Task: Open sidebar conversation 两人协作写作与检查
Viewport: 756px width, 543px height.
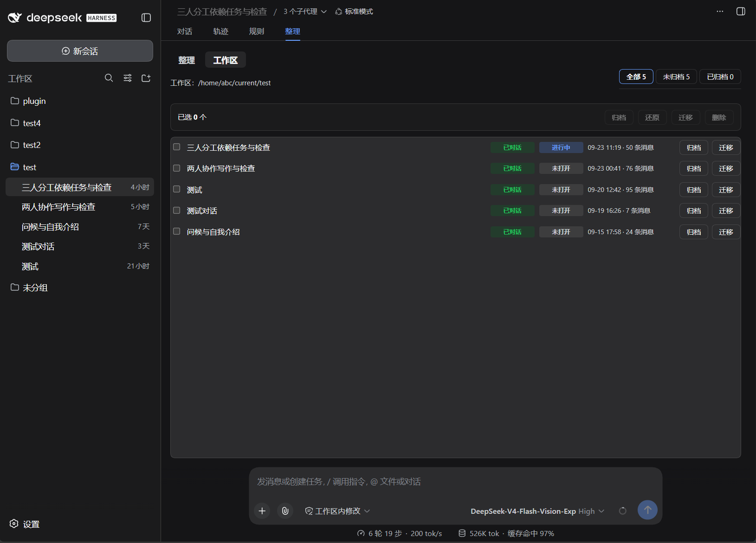Action: (x=80, y=207)
